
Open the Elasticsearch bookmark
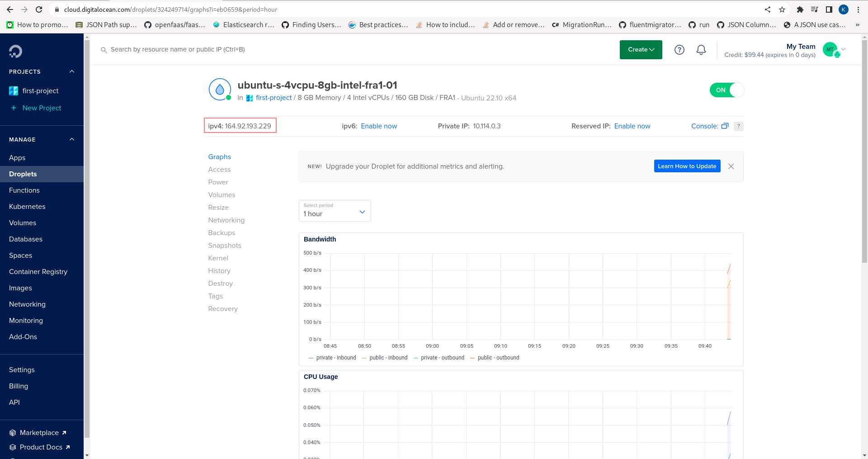[244, 25]
